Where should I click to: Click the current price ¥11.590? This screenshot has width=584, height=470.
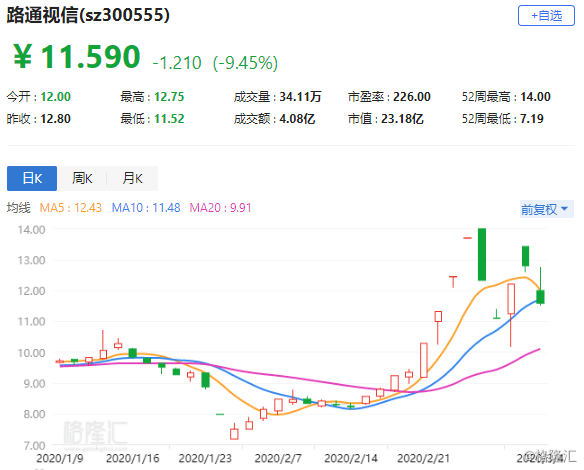pos(77,57)
